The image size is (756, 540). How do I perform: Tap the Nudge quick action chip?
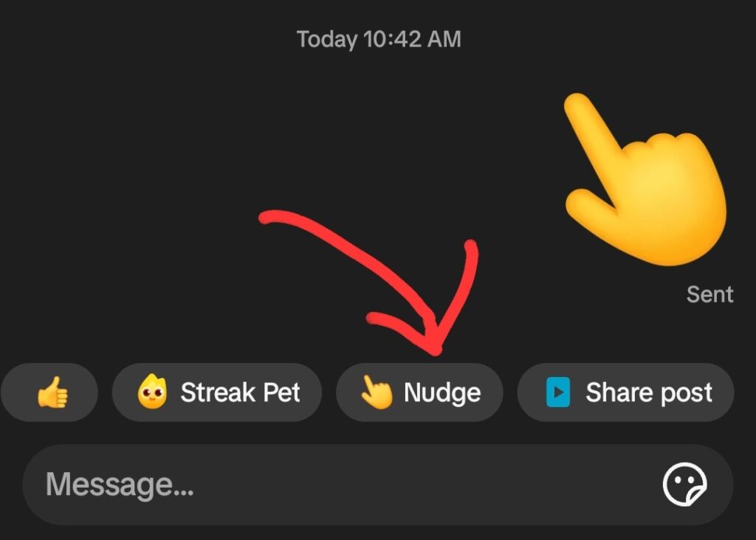coord(419,392)
